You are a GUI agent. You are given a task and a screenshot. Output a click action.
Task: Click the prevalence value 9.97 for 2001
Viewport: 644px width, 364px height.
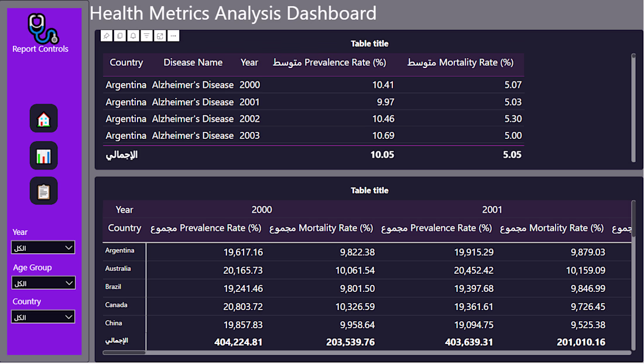[x=386, y=102]
